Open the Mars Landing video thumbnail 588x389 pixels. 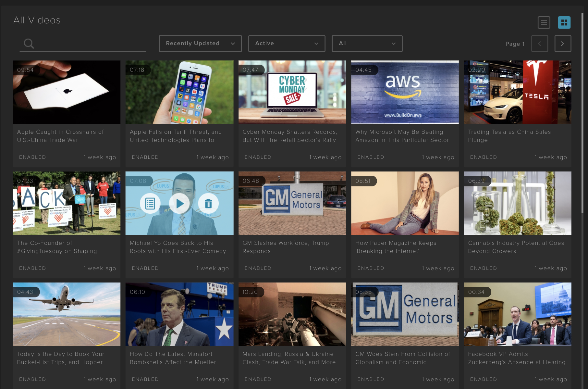coord(292,314)
